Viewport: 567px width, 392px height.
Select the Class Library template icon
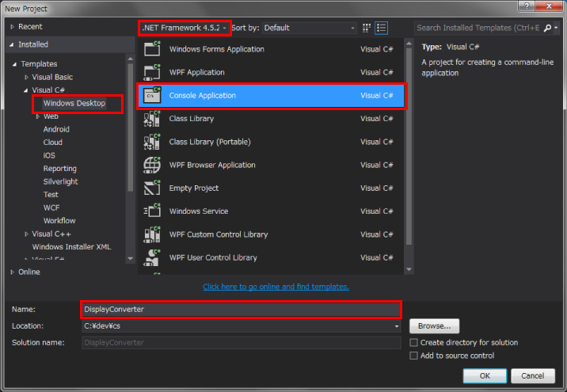point(152,119)
